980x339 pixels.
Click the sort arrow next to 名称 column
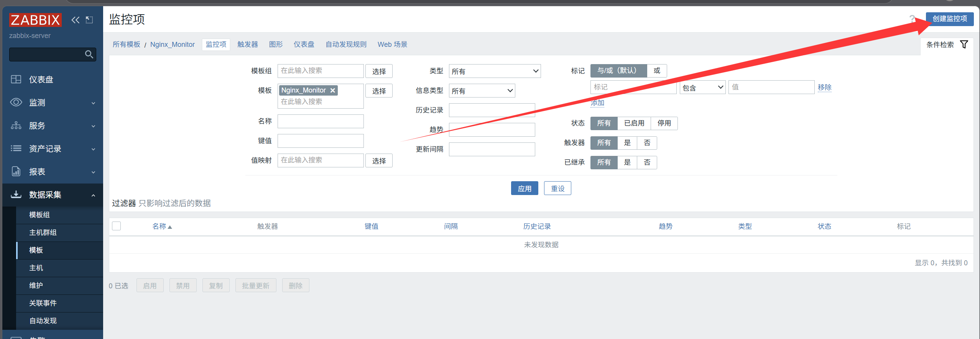click(x=170, y=227)
